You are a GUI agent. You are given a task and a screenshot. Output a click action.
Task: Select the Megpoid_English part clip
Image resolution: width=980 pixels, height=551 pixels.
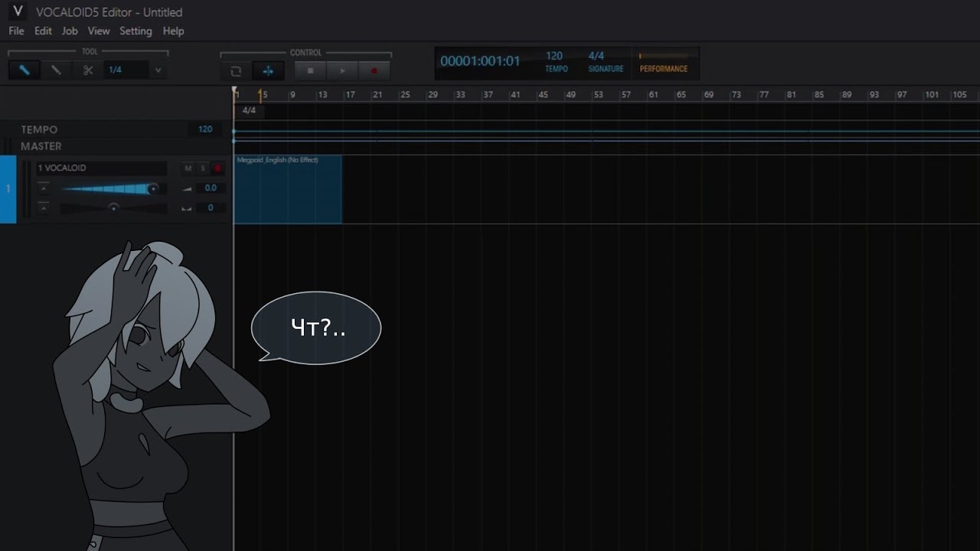[x=288, y=189]
